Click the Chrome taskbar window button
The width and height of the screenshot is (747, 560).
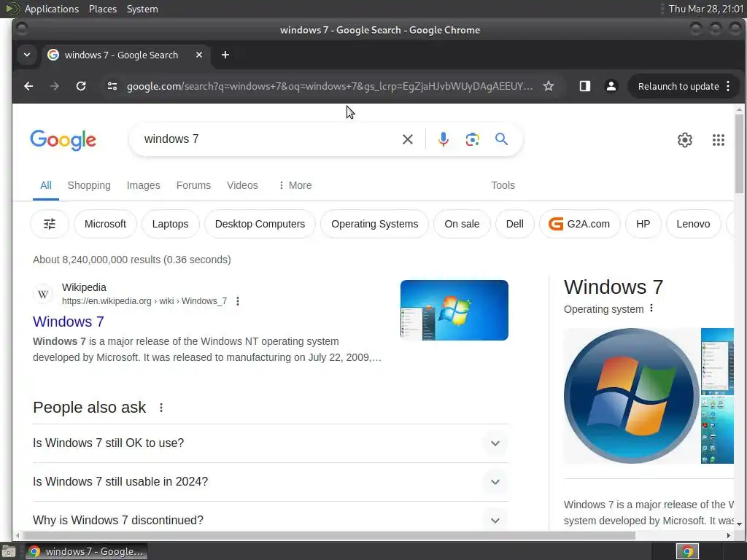pos(86,551)
